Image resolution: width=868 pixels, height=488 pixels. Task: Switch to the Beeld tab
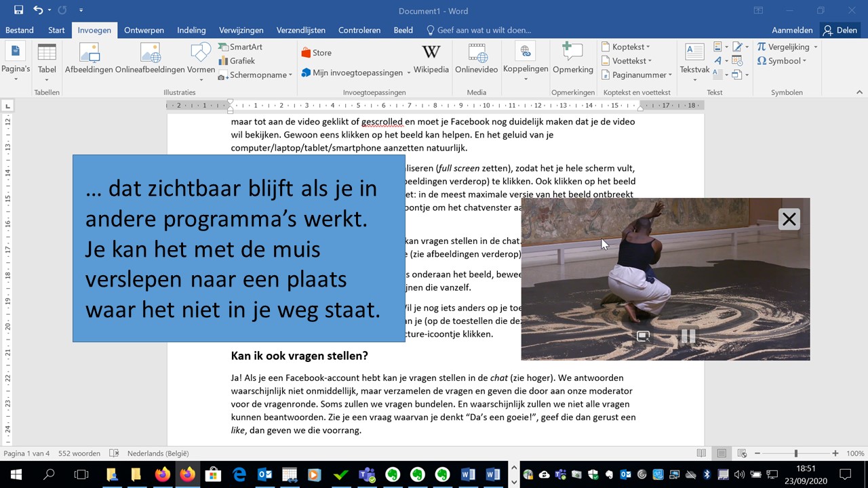tap(403, 30)
